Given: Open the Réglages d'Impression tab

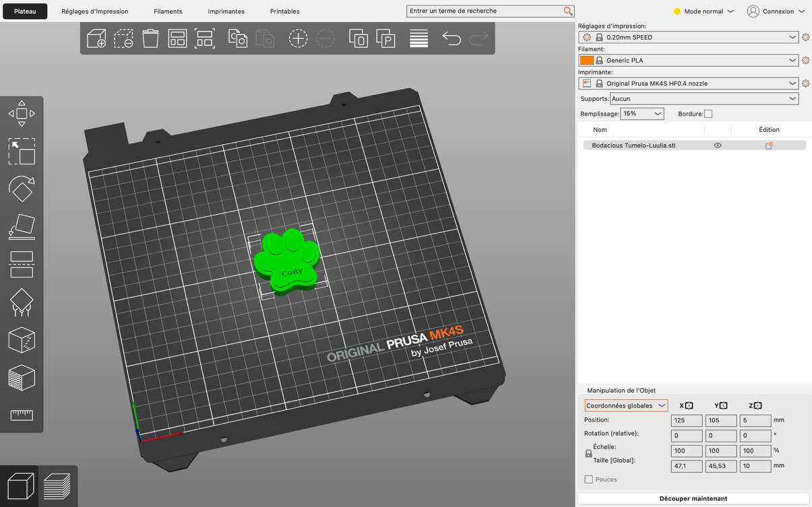Looking at the screenshot, I should coord(94,11).
